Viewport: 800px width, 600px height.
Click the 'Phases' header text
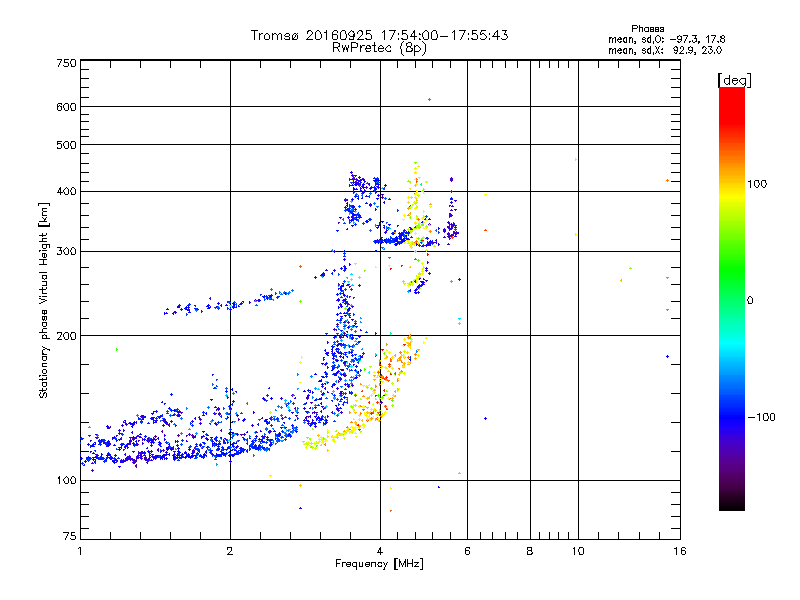coord(647,29)
